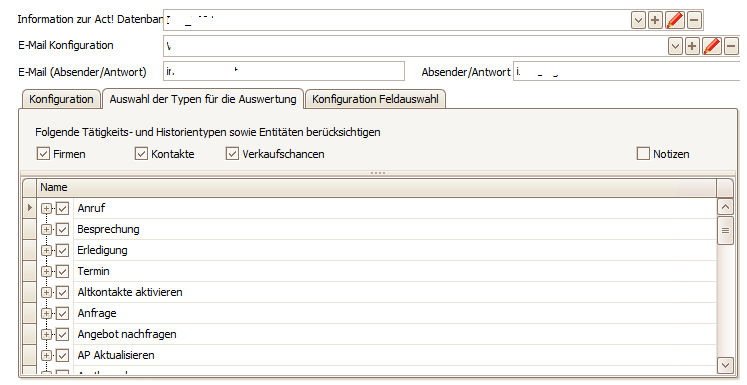Uncheck the Altkontakte aktivieren checkbox
Image resolution: width=747 pixels, height=385 pixels.
[x=62, y=292]
